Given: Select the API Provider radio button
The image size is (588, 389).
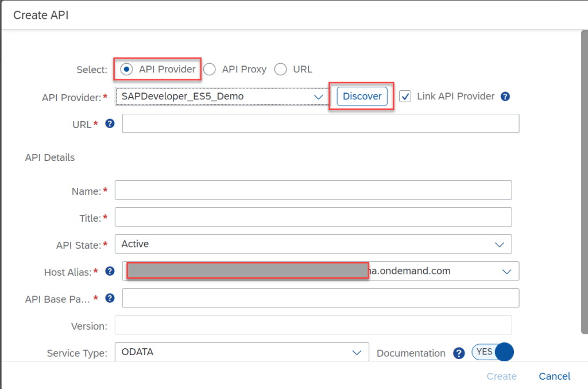Looking at the screenshot, I should point(126,70).
